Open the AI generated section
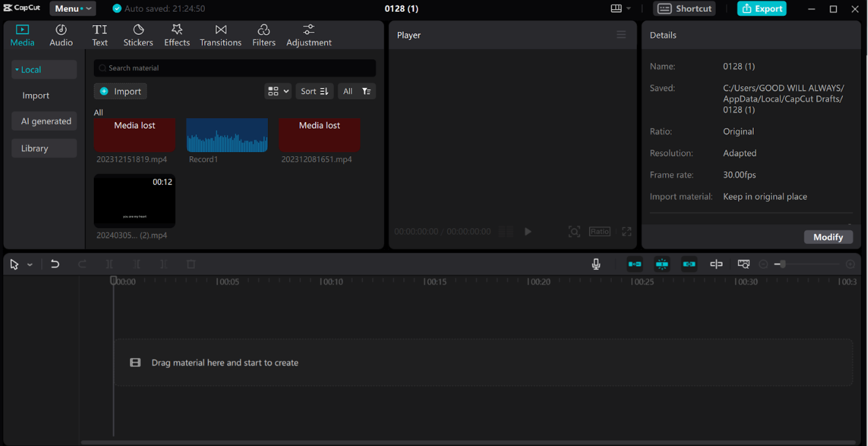868x446 pixels. pyautogui.click(x=44, y=121)
